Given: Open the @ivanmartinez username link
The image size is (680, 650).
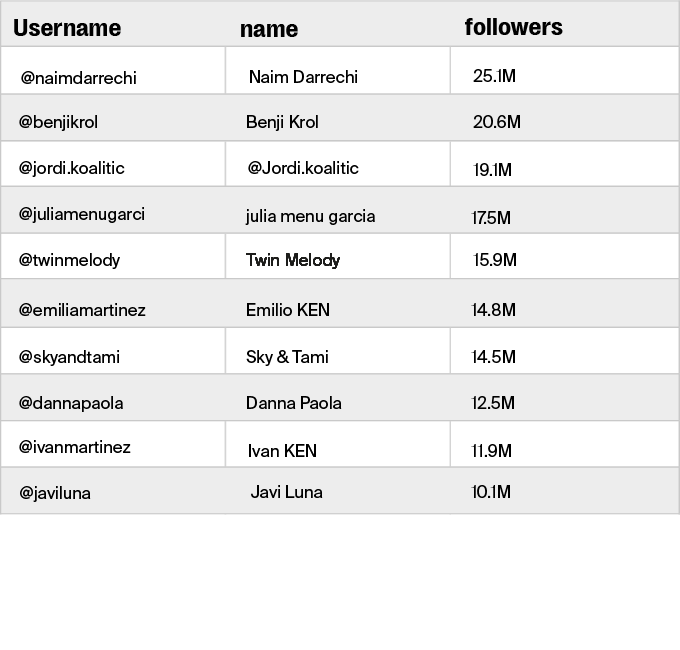Looking at the screenshot, I should pyautogui.click(x=75, y=447).
